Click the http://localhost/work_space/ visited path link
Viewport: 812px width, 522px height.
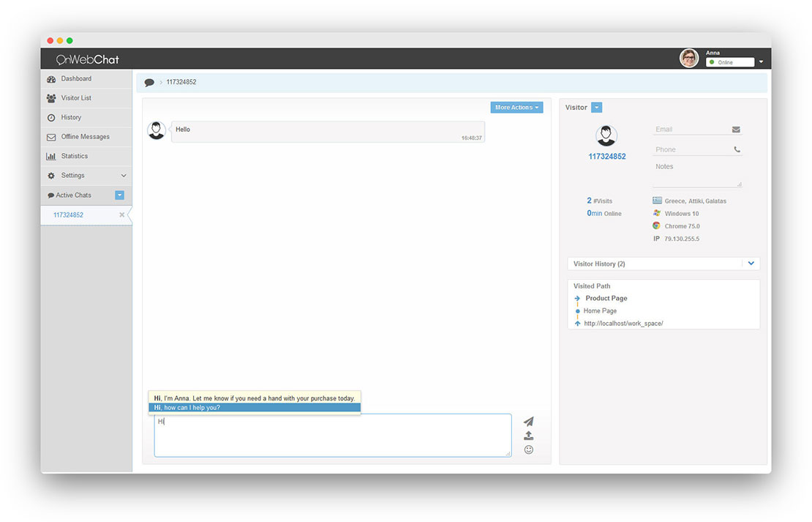[621, 323]
